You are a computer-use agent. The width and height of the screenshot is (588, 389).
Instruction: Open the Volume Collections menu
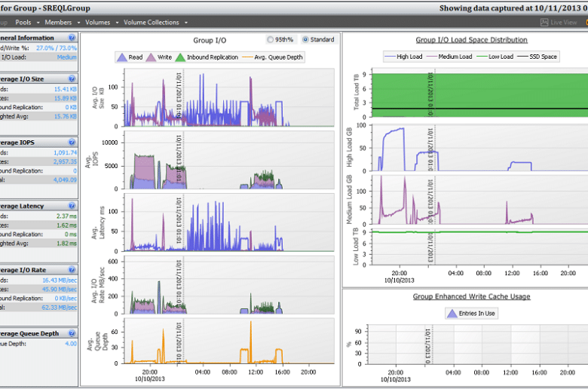coord(152,23)
